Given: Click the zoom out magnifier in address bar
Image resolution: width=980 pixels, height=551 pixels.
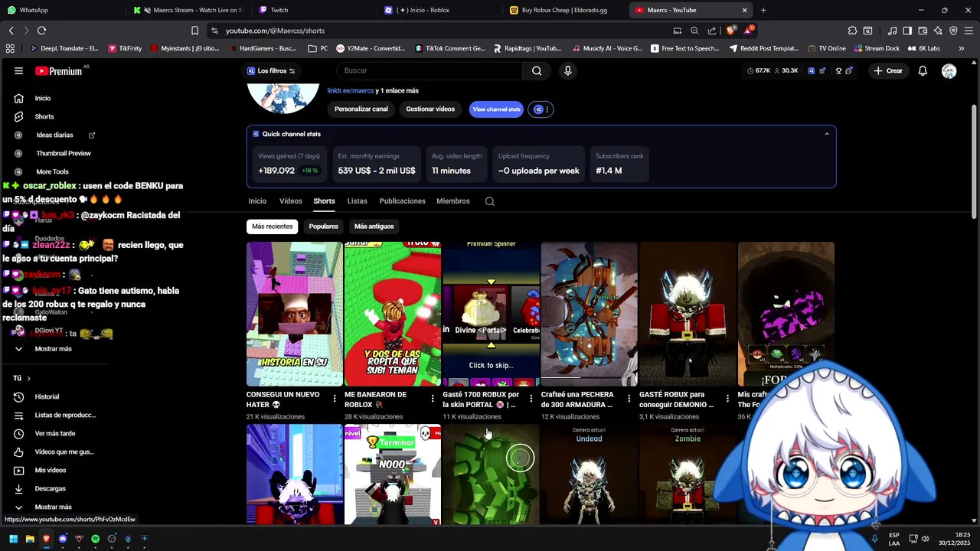Looking at the screenshot, I should pos(694,31).
